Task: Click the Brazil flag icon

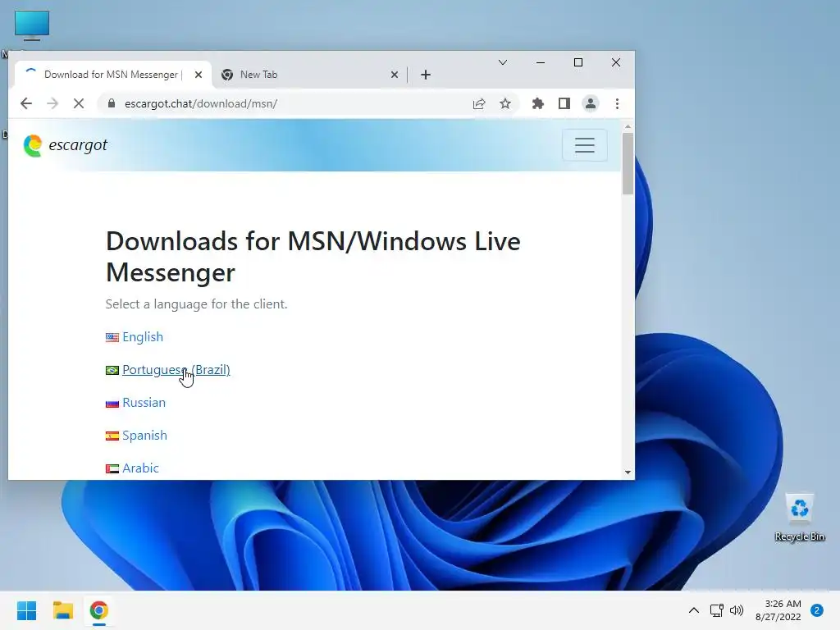Action: tap(112, 370)
